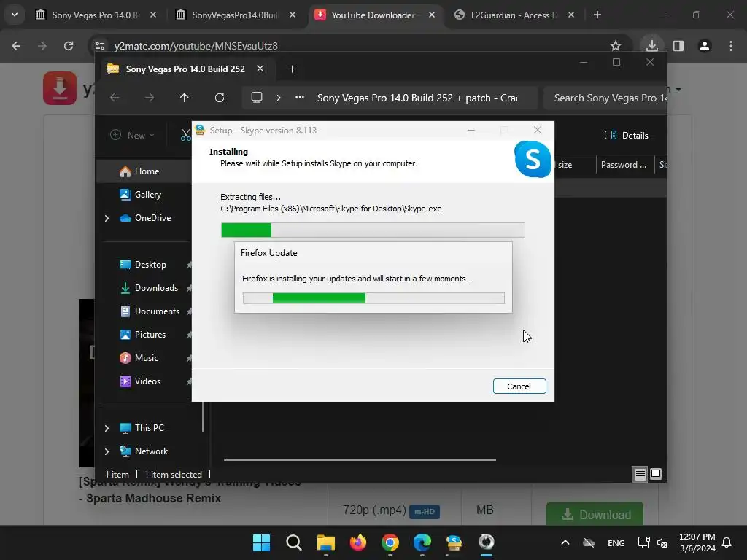The width and height of the screenshot is (747, 560).
Task: Switch to E2Guardian Access Chrome tab
Action: [514, 15]
